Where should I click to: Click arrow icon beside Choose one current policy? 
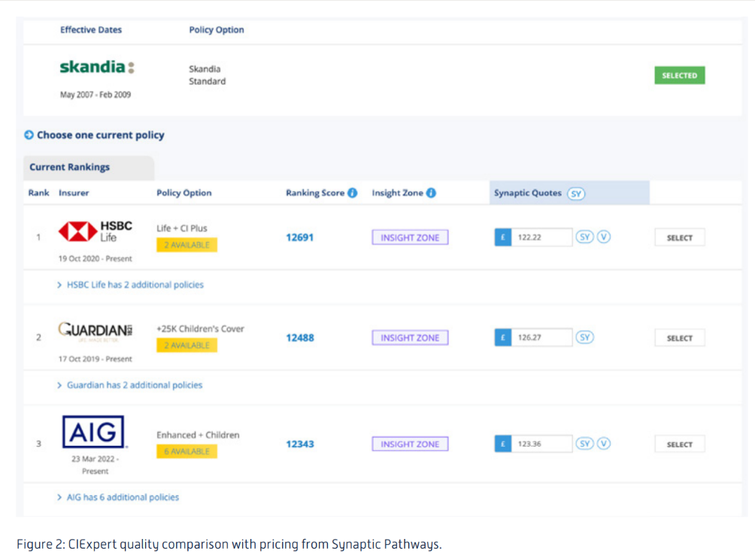click(29, 135)
